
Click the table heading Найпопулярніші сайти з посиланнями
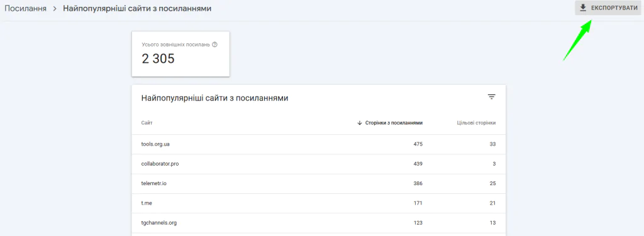tap(215, 98)
